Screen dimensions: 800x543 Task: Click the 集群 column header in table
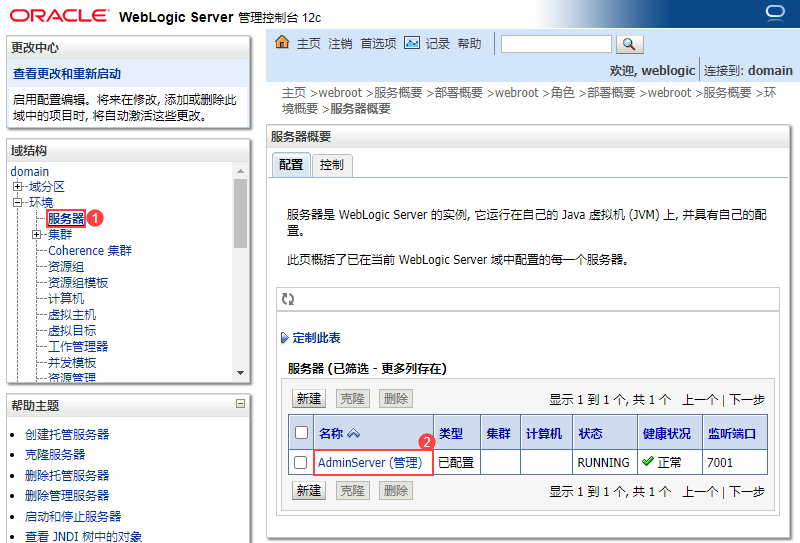(498, 434)
